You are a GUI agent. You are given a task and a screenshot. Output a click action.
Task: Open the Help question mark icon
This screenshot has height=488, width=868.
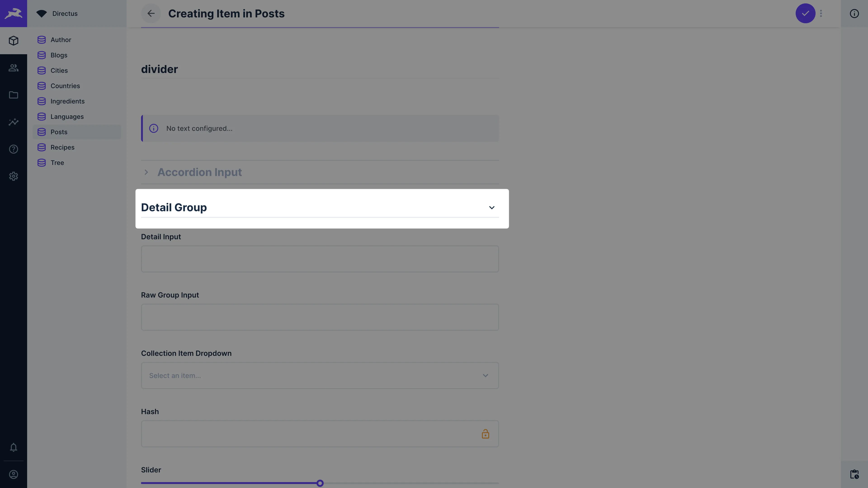[14, 149]
